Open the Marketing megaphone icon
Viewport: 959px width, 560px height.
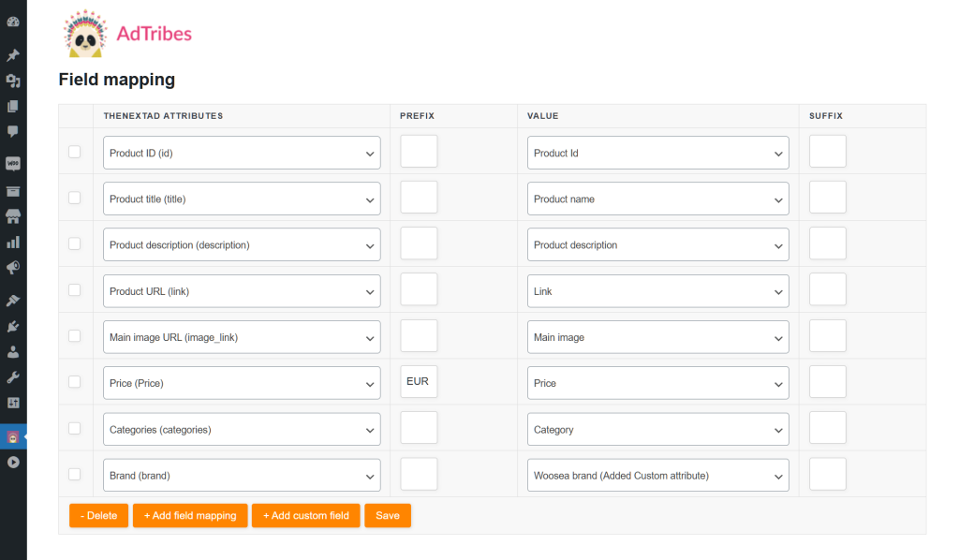[13, 267]
